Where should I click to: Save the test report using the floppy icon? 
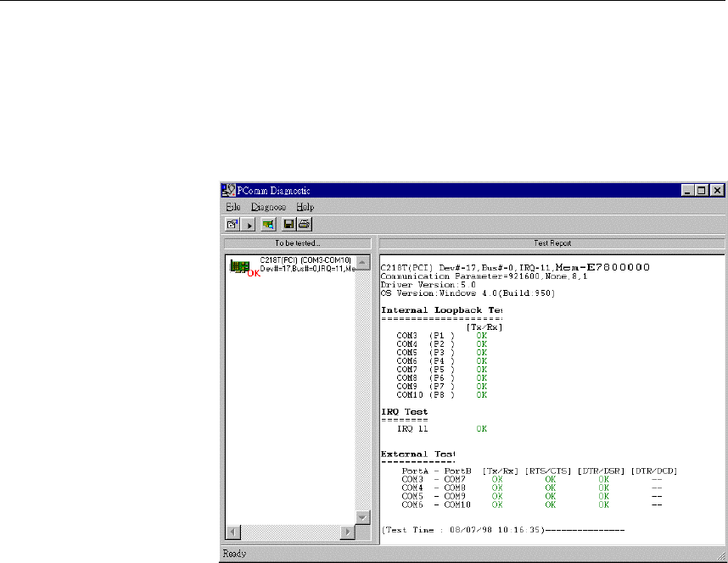click(x=288, y=225)
